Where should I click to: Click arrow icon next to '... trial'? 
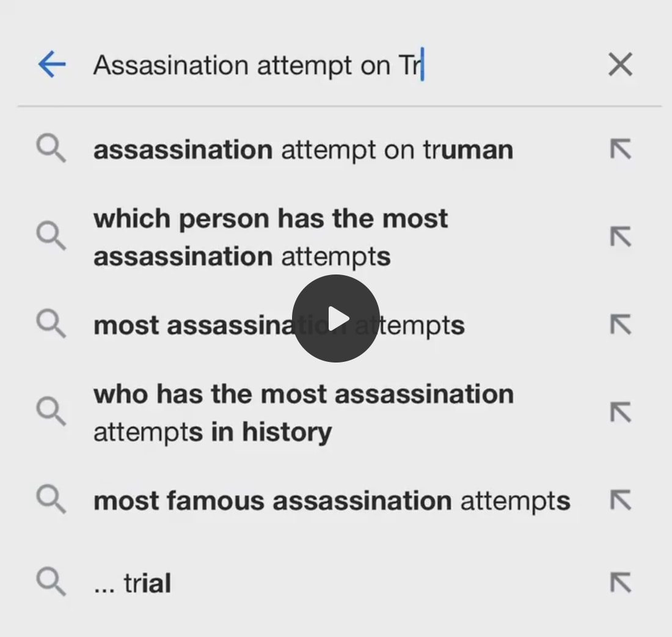pos(620,583)
